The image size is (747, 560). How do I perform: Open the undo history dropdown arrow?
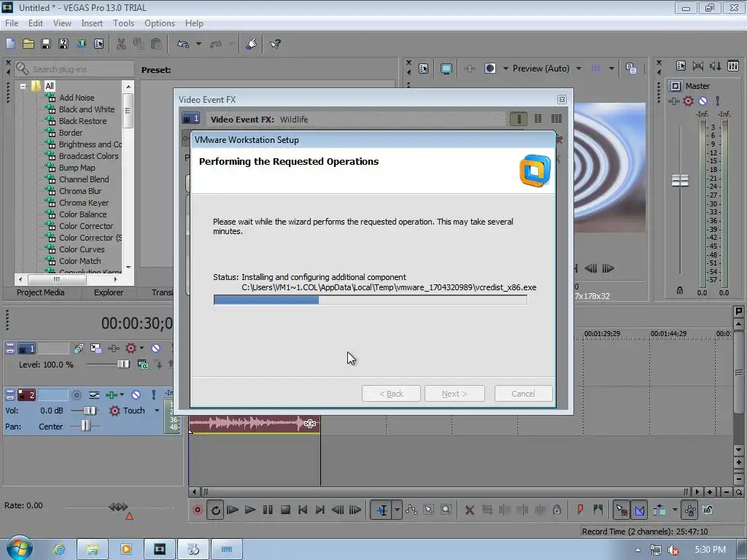coord(198,44)
